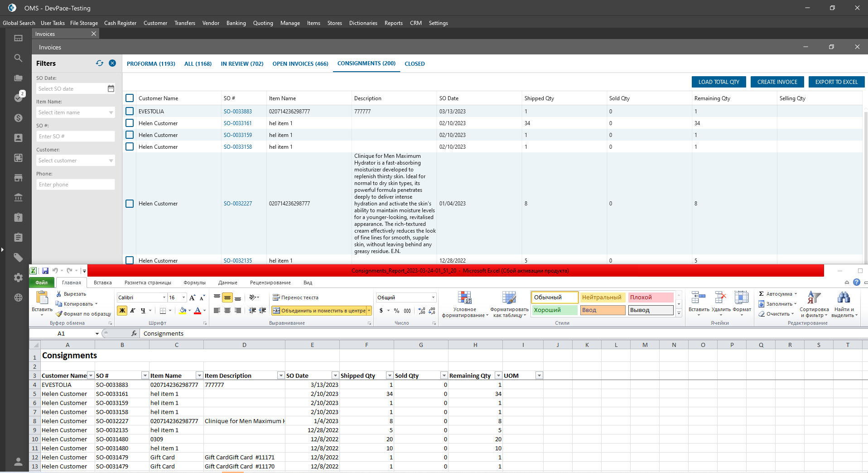Check the EVESTOLIA row checkbox
868x473 pixels.
[130, 111]
